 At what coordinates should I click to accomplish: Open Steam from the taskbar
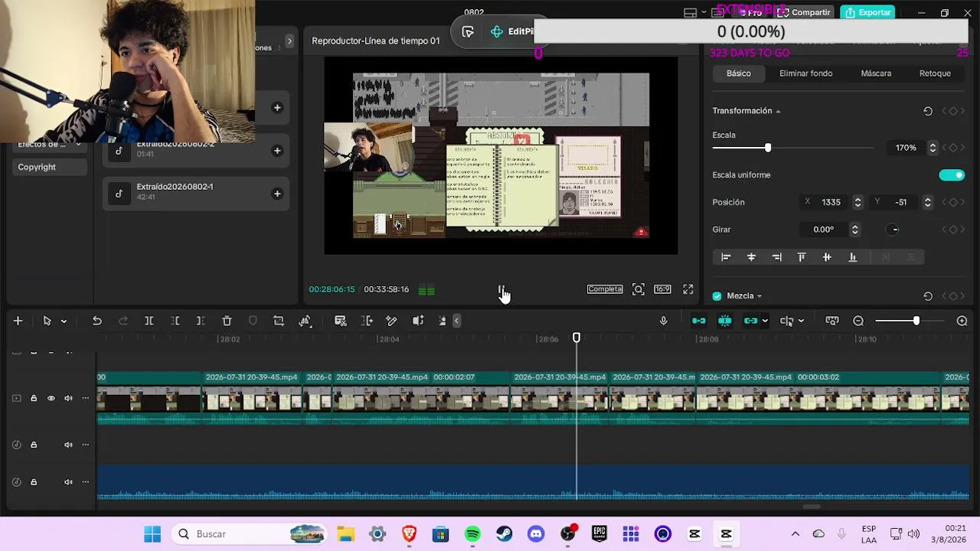coord(504,534)
